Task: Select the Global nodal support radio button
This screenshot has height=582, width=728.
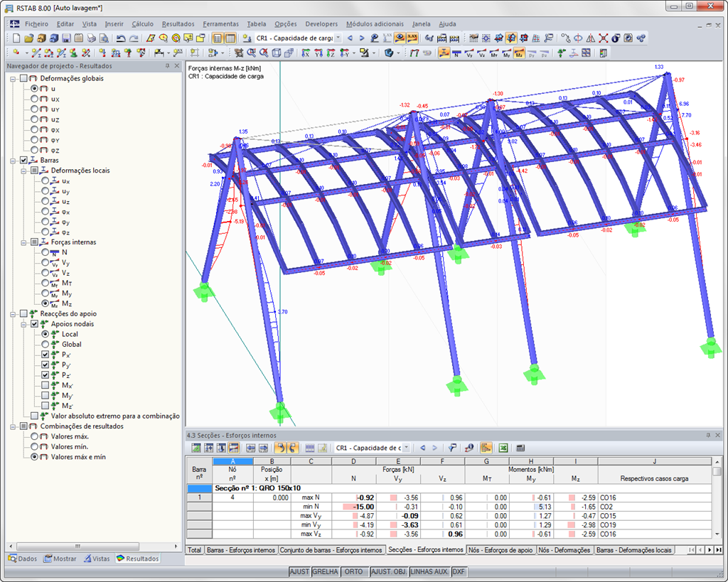Action: pyautogui.click(x=45, y=344)
